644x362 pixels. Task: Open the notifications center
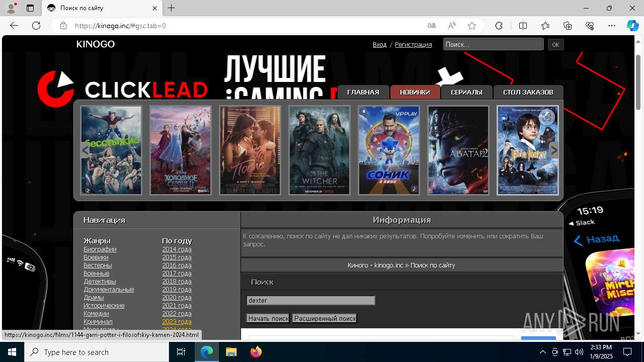[x=627, y=352]
